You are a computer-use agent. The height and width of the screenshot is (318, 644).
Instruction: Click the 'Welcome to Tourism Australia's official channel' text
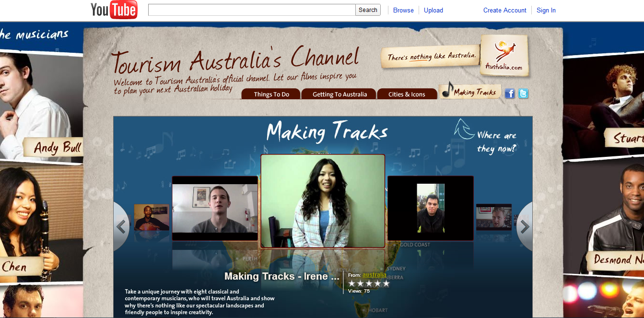pos(235,82)
